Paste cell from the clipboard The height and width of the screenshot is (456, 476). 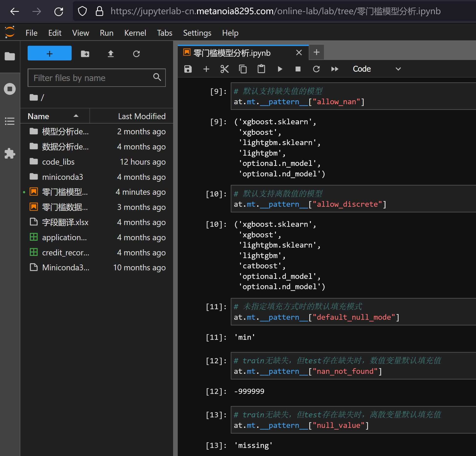tap(261, 69)
